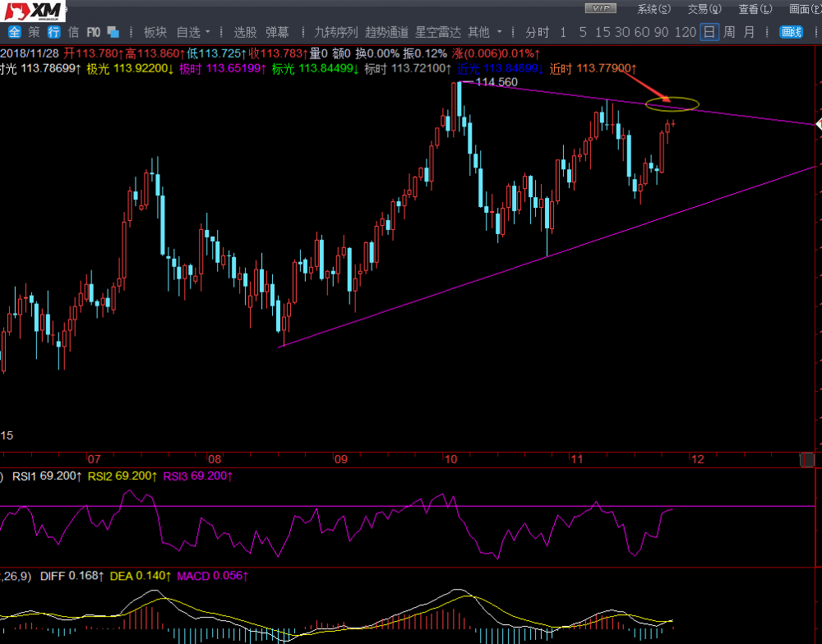Select the 5-minute period
822x644 pixels.
(583, 33)
